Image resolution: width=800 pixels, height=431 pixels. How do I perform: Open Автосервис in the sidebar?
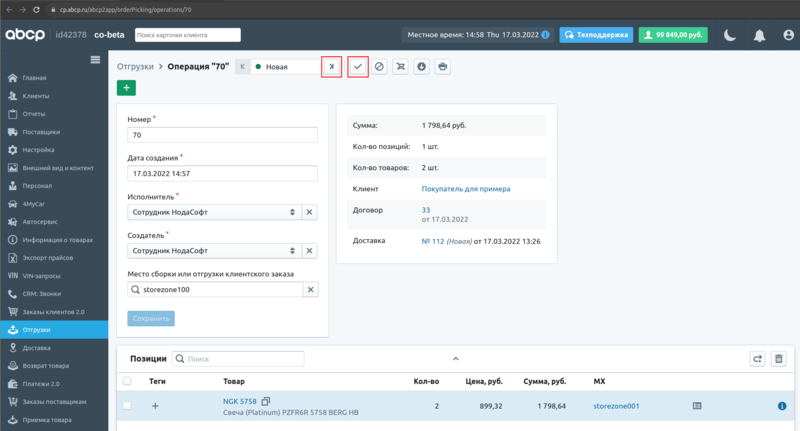(40, 222)
